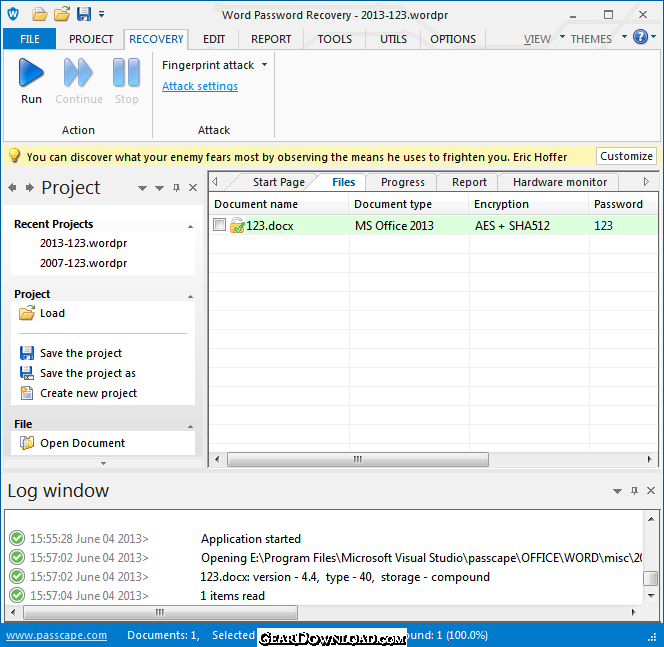The height and width of the screenshot is (647, 664).
Task: Open the VIEW dropdown arrow
Action: 562,37
